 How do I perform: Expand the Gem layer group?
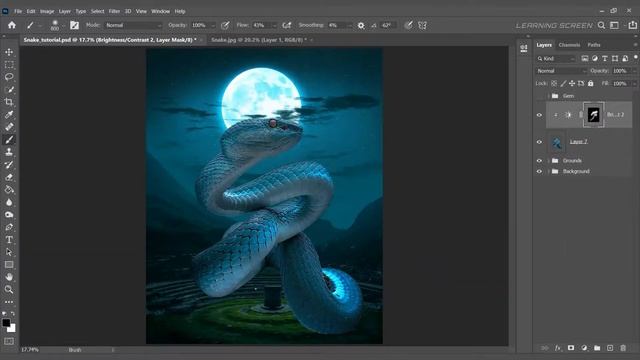click(x=548, y=96)
